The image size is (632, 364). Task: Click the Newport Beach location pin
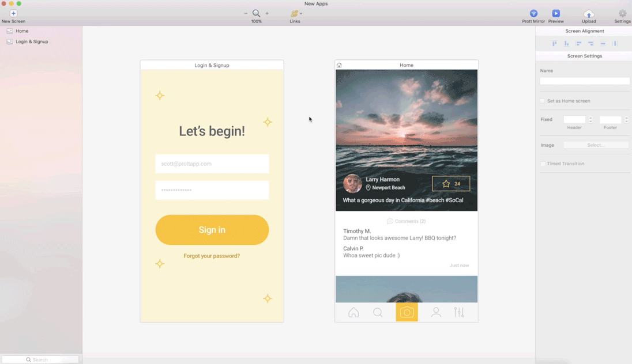pos(368,188)
